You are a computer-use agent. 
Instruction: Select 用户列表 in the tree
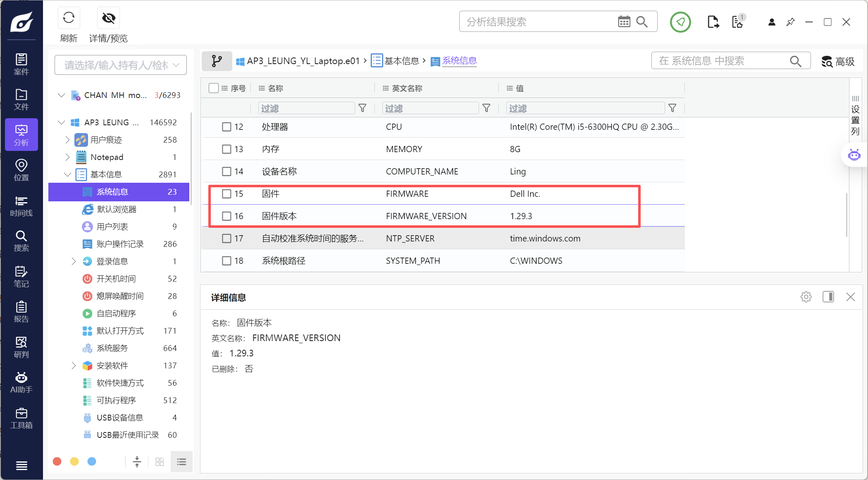[x=112, y=227]
